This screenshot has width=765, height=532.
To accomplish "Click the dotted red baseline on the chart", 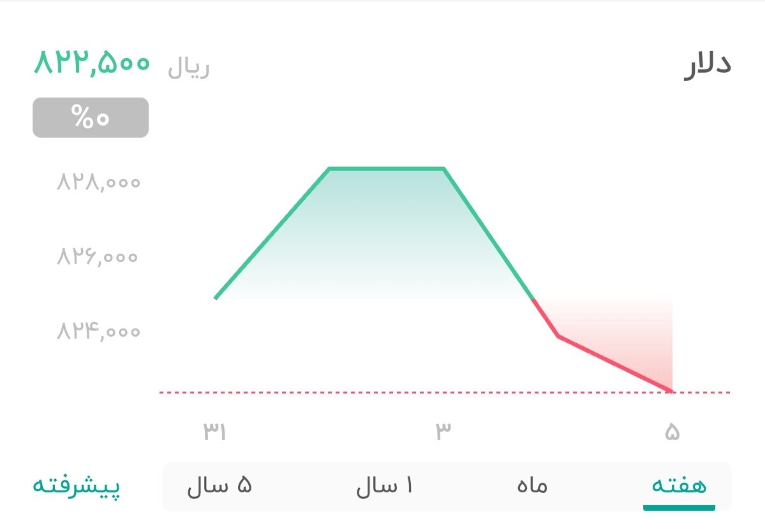I will (383, 391).
